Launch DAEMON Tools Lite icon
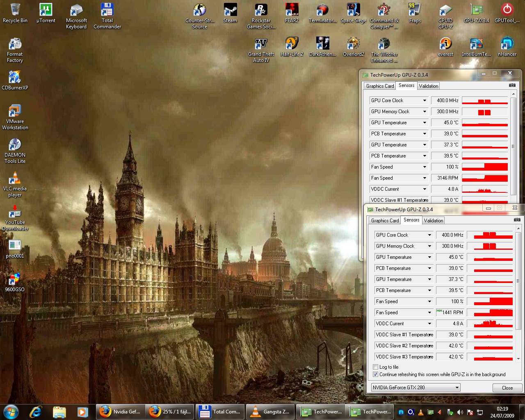 pos(15,151)
